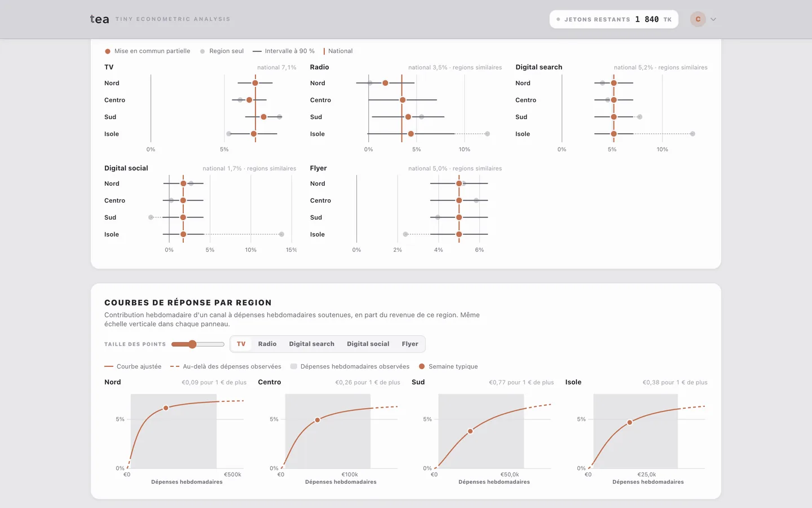Viewport: 812px width, 508px height.
Task: Click the Region seul legend entry
Action: coord(222,51)
